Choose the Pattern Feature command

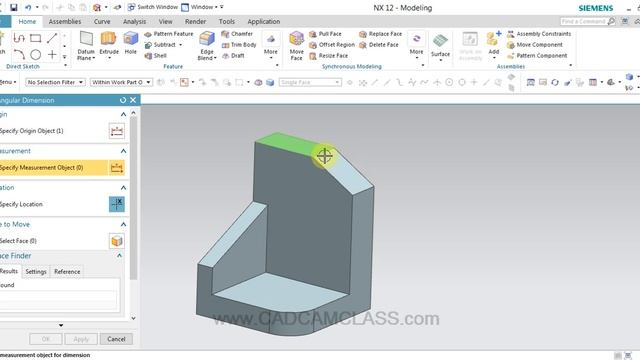pos(169,34)
